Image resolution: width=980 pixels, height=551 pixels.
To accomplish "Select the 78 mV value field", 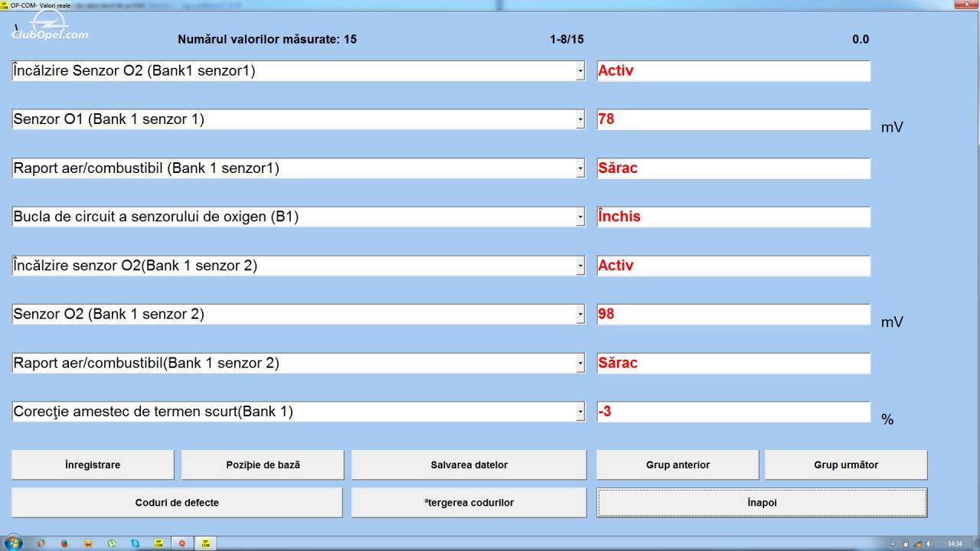I will [x=733, y=119].
